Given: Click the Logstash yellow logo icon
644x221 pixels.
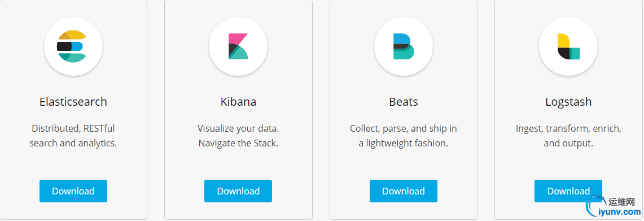Looking at the screenshot, I should 568,46.
